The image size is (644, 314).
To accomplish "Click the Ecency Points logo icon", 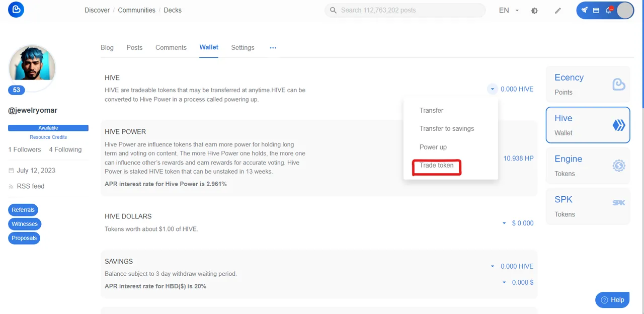I will point(618,84).
